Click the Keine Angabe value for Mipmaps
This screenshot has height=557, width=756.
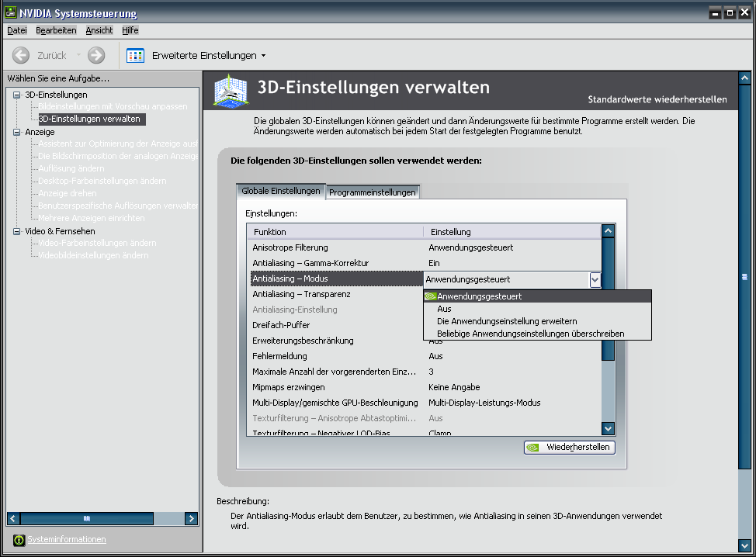coord(454,387)
